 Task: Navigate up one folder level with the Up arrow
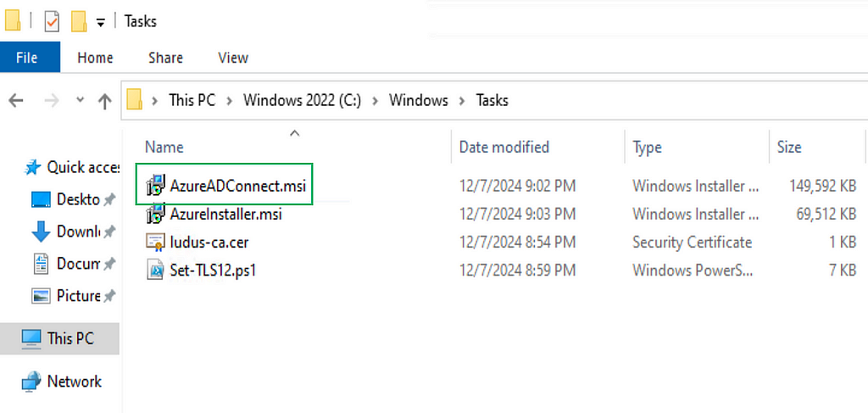pos(105,101)
